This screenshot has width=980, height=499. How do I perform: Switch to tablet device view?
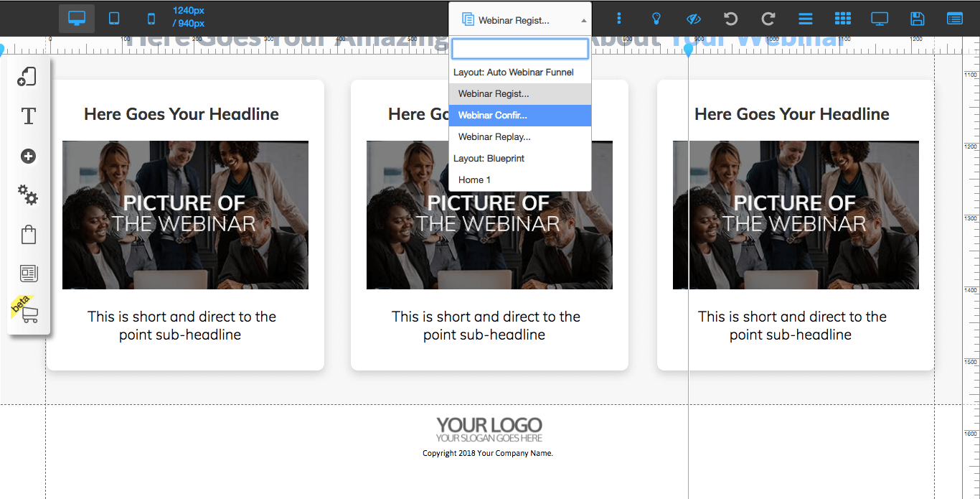pyautogui.click(x=114, y=19)
